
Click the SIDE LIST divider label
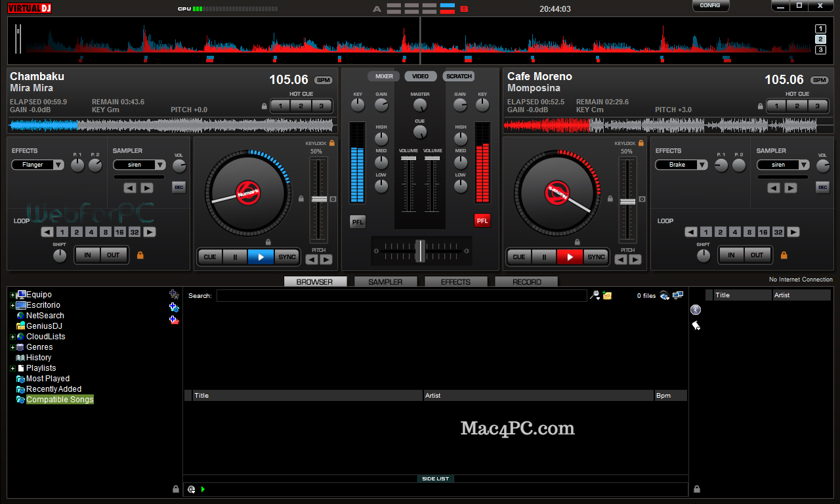pos(436,479)
